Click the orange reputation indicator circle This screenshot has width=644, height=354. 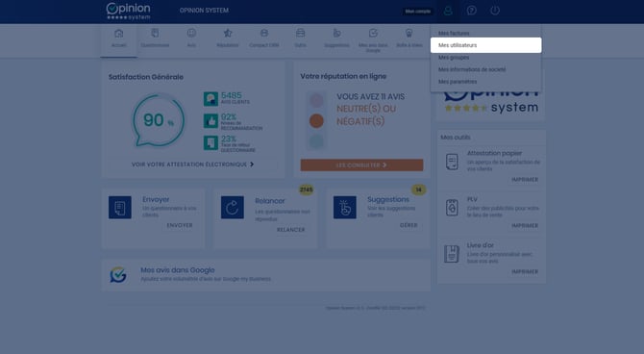(x=316, y=121)
